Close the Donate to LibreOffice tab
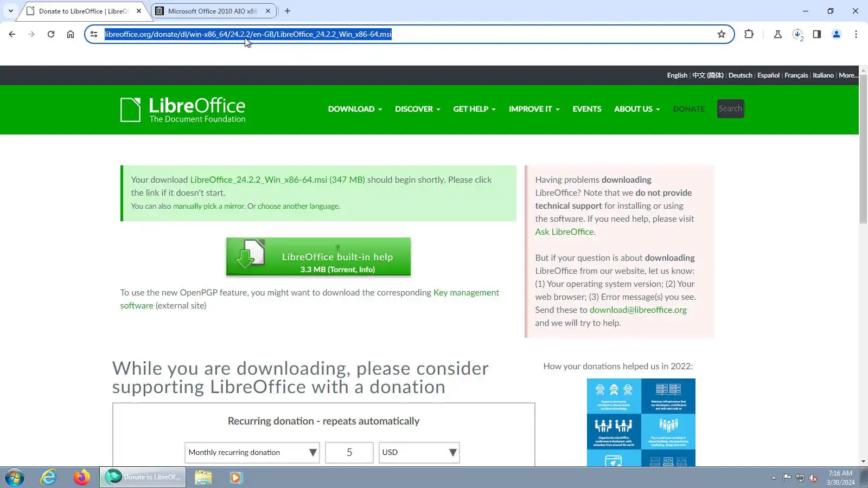The height and width of the screenshot is (488, 868). [139, 11]
